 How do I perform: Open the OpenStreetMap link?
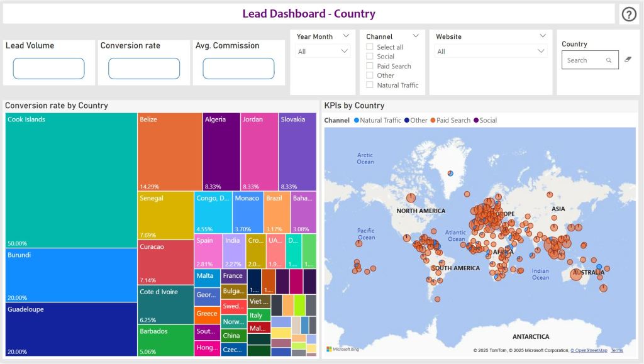click(x=589, y=350)
